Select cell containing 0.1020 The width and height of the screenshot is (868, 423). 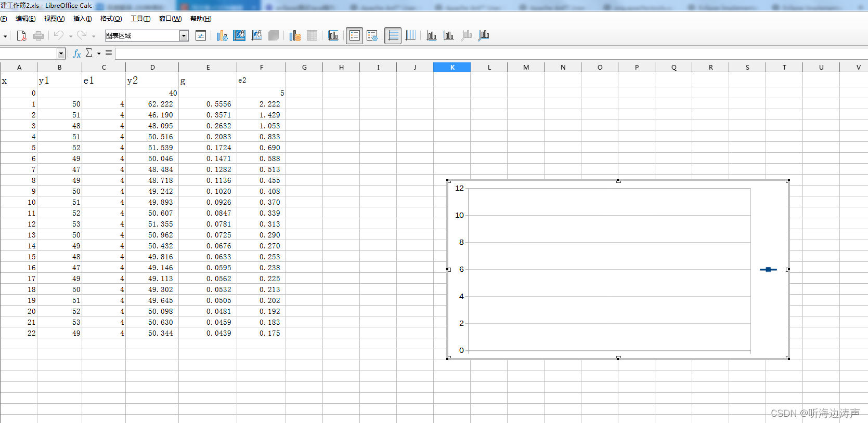(x=208, y=191)
